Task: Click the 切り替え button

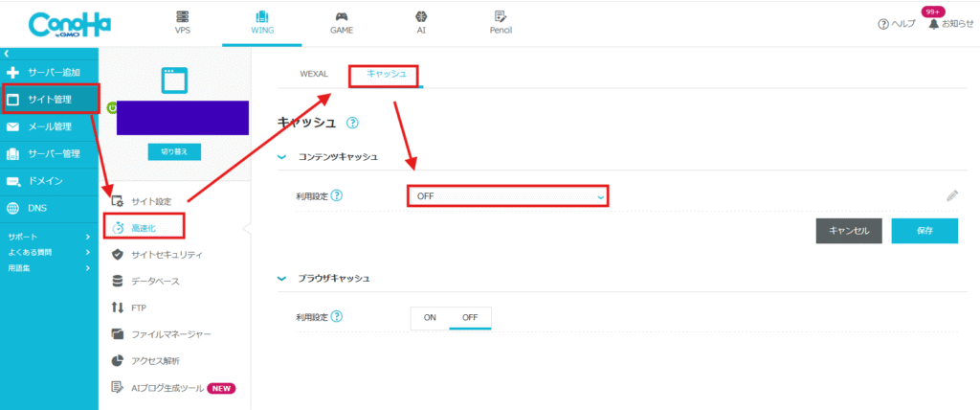Action: point(174,151)
